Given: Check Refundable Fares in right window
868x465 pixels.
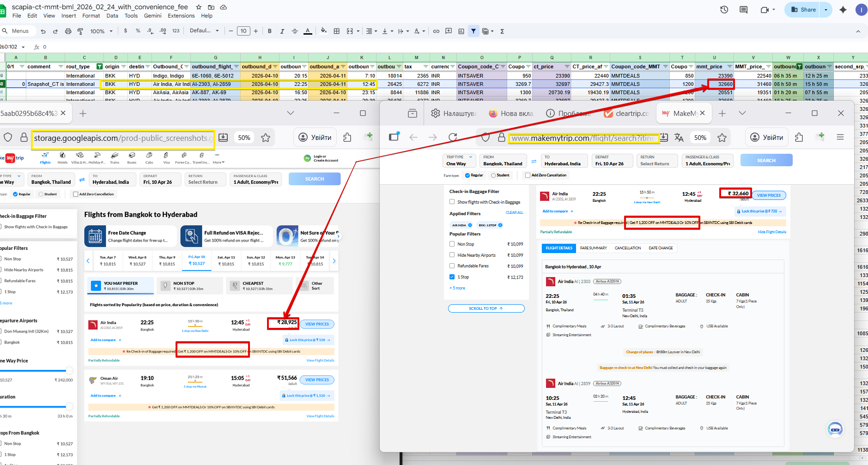Looking at the screenshot, I should [452, 266].
